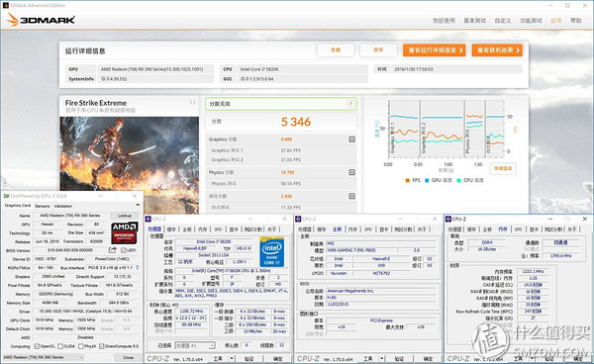This screenshot has height=364, width=594.
Task: Click the Lookup button in GPU-Z
Action: (125, 216)
